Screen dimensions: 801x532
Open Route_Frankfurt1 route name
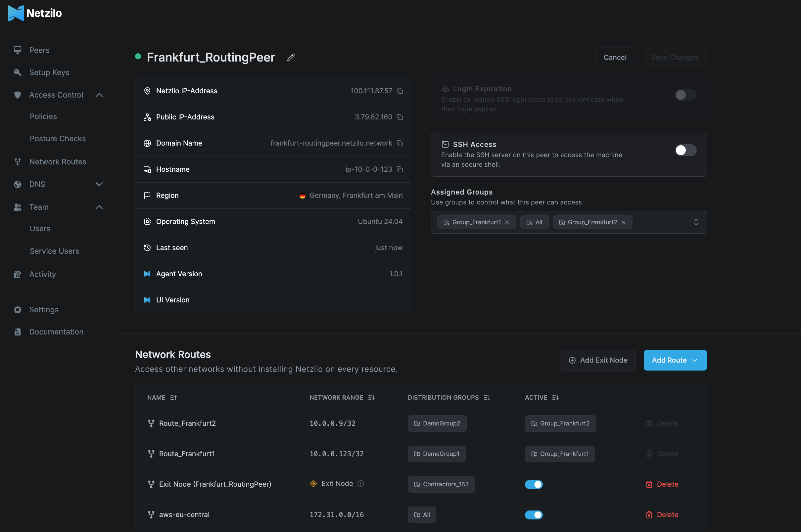pyautogui.click(x=187, y=454)
